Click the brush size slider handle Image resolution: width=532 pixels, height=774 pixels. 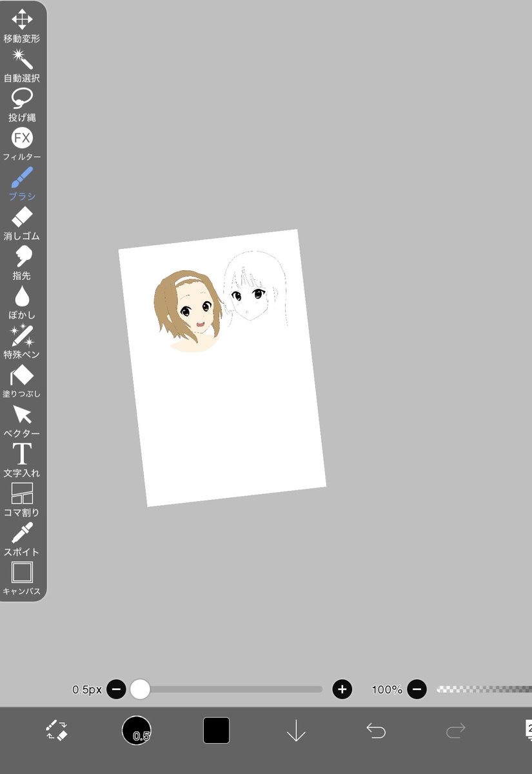140,689
